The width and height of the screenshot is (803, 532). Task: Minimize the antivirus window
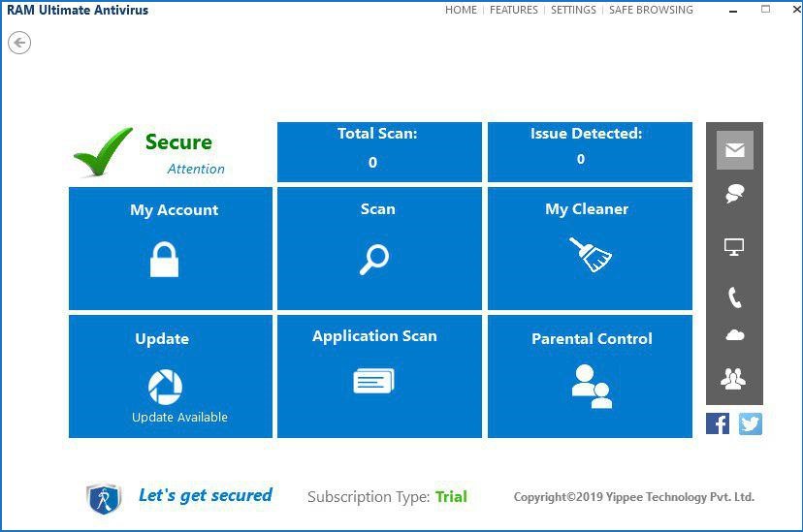(x=733, y=11)
